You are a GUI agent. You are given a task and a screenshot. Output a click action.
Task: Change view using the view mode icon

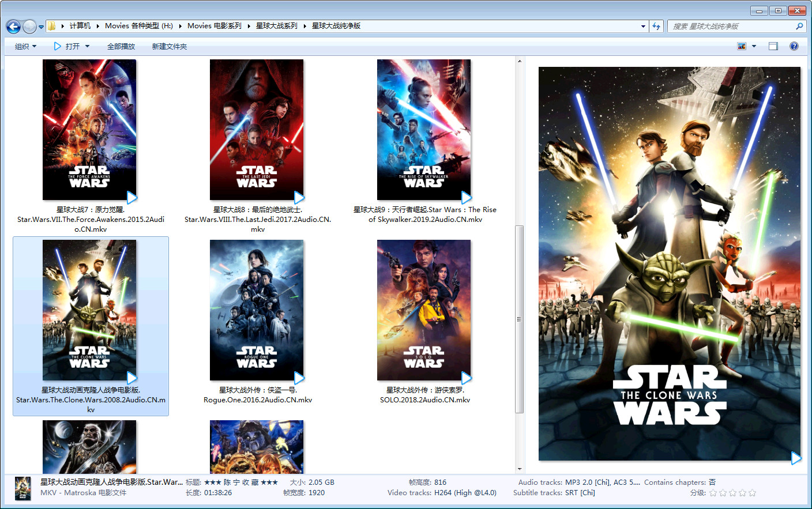tap(742, 46)
